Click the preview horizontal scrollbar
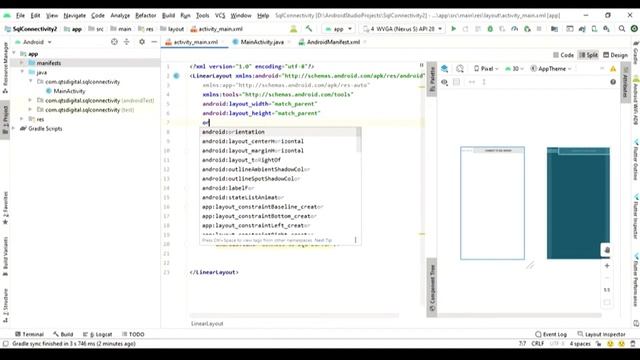 pos(520,315)
